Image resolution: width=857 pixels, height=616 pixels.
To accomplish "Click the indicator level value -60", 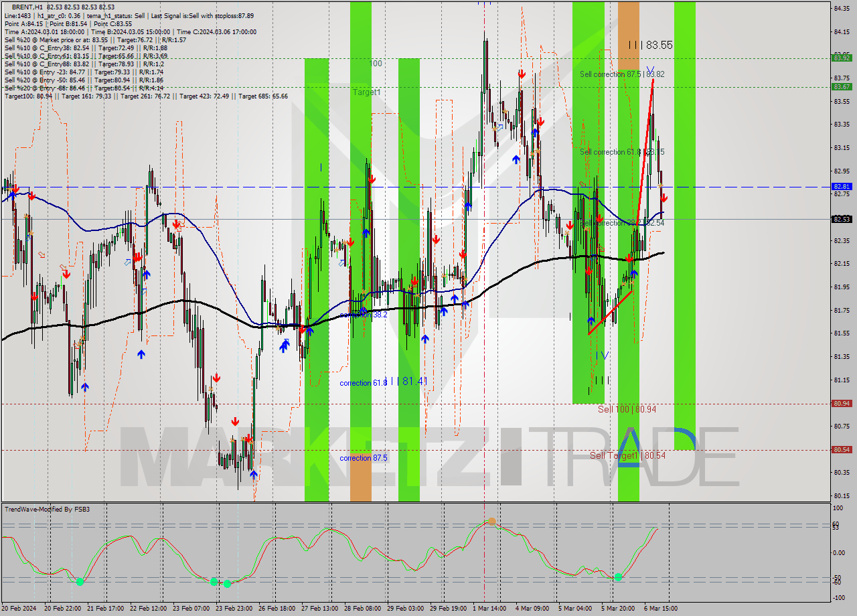I will coord(838,583).
